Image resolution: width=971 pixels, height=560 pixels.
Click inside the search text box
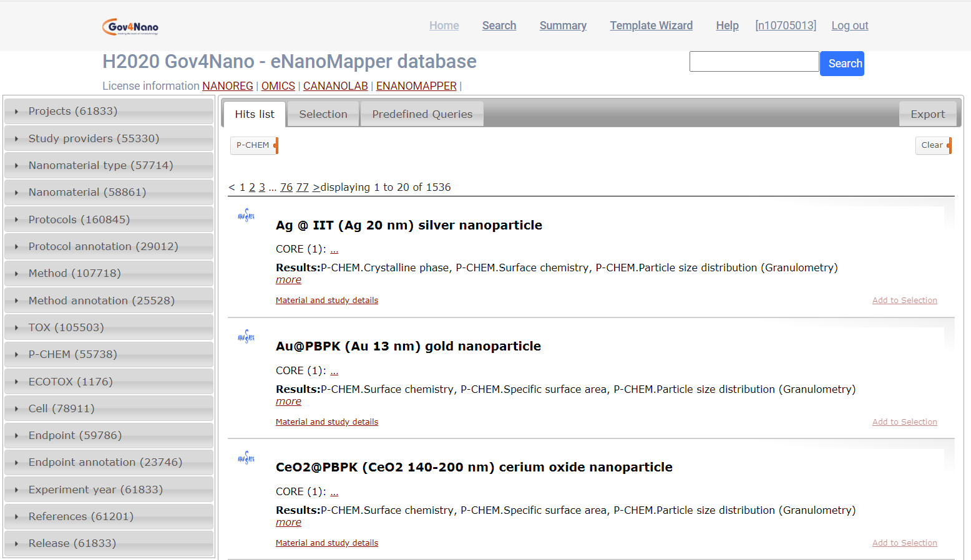pos(753,61)
